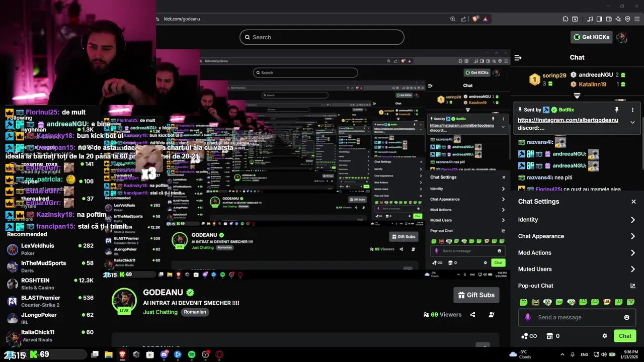Select Pop-out Chat option
The width and height of the screenshot is (644, 362).
(577, 286)
